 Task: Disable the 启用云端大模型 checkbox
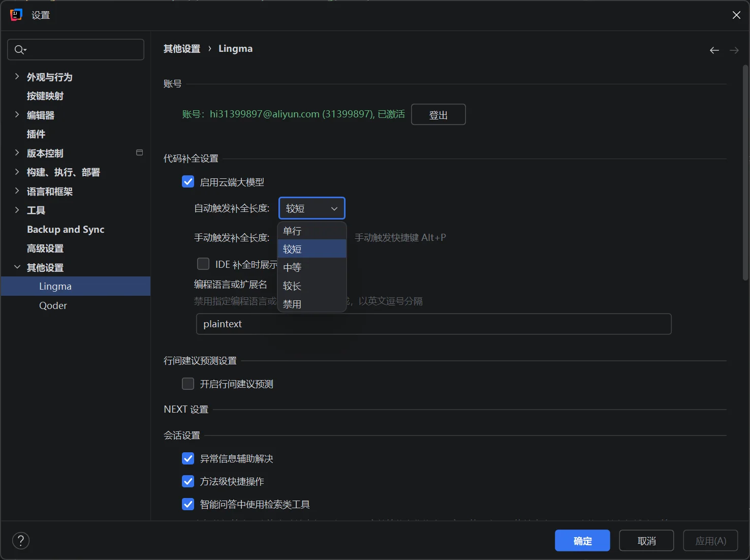188,182
